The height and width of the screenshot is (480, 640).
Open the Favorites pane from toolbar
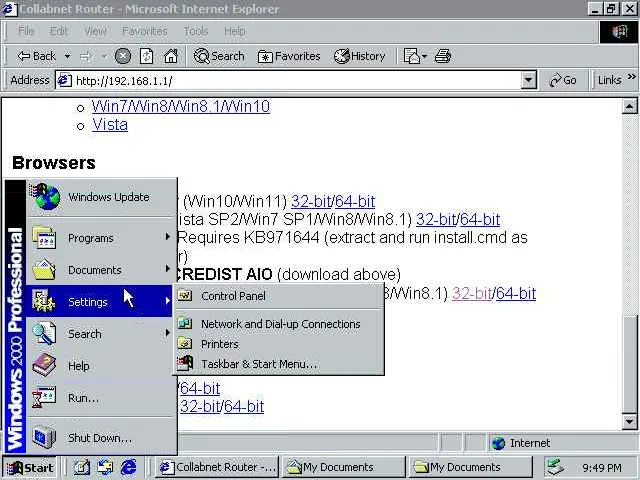pyautogui.click(x=289, y=56)
